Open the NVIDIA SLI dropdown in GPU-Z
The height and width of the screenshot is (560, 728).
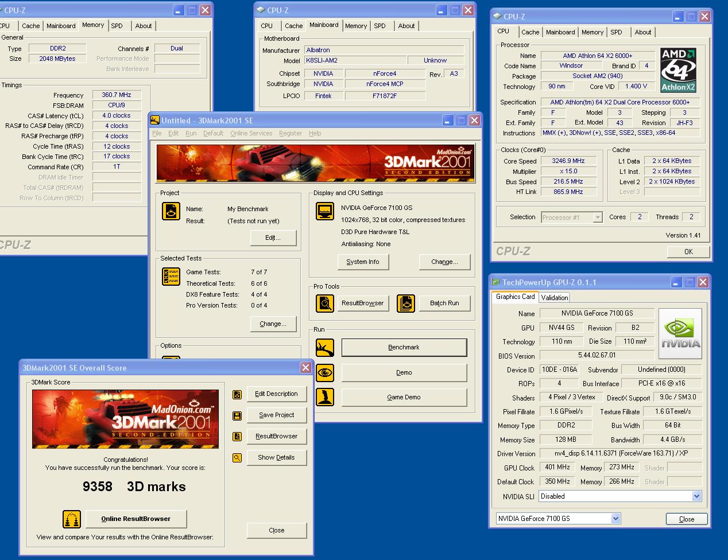(x=696, y=496)
